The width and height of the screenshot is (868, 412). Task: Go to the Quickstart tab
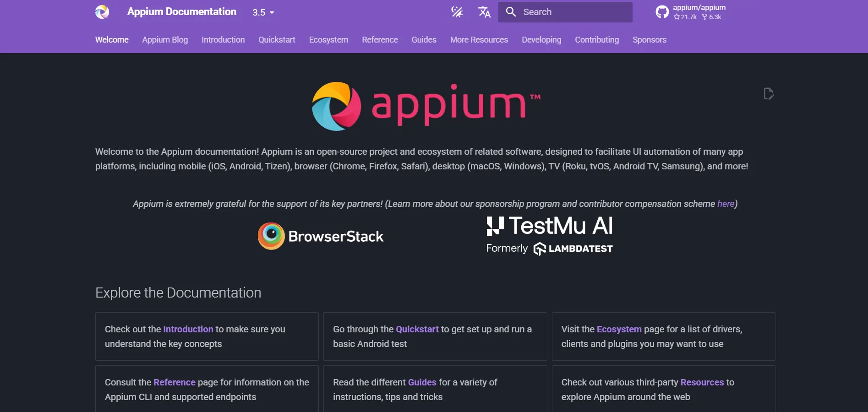277,40
